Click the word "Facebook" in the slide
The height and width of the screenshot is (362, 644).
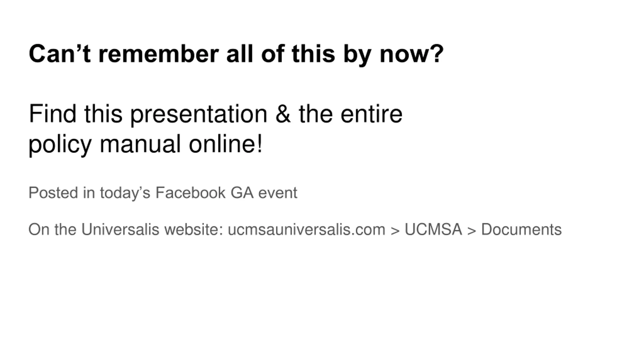(x=190, y=193)
